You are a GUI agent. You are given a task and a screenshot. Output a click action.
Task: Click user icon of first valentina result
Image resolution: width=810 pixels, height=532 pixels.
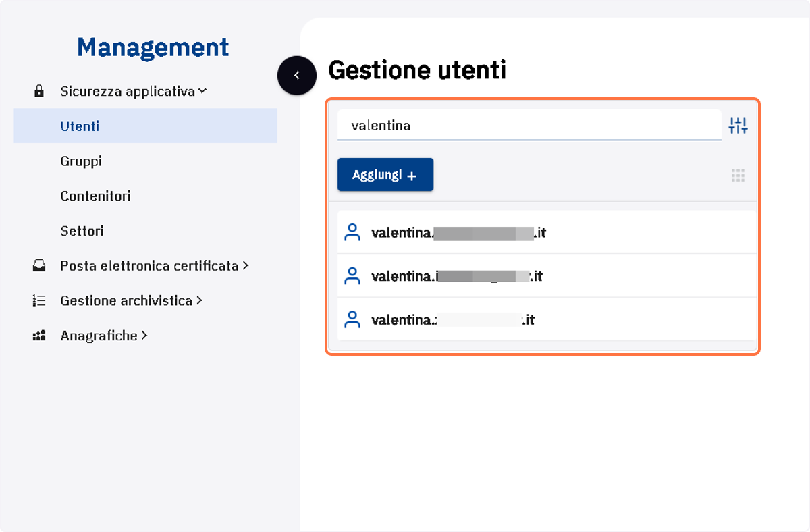[x=352, y=233]
